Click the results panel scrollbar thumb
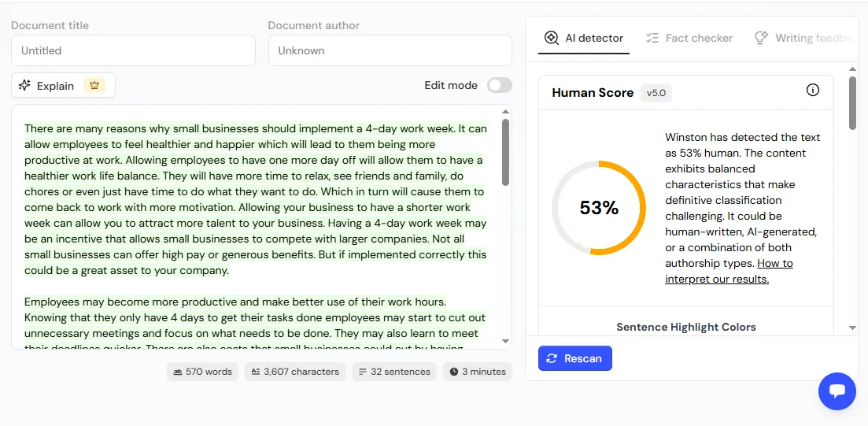The height and width of the screenshot is (426, 868). [852, 103]
